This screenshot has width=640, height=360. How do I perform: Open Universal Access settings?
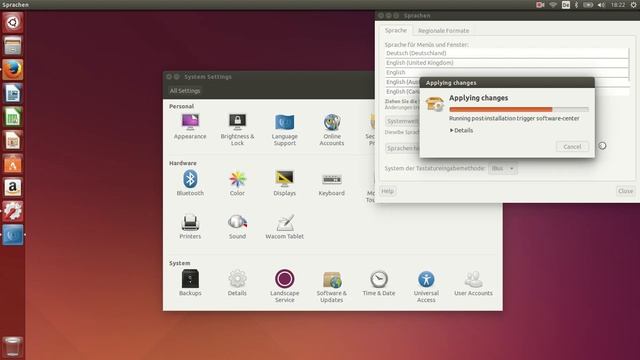point(426,286)
